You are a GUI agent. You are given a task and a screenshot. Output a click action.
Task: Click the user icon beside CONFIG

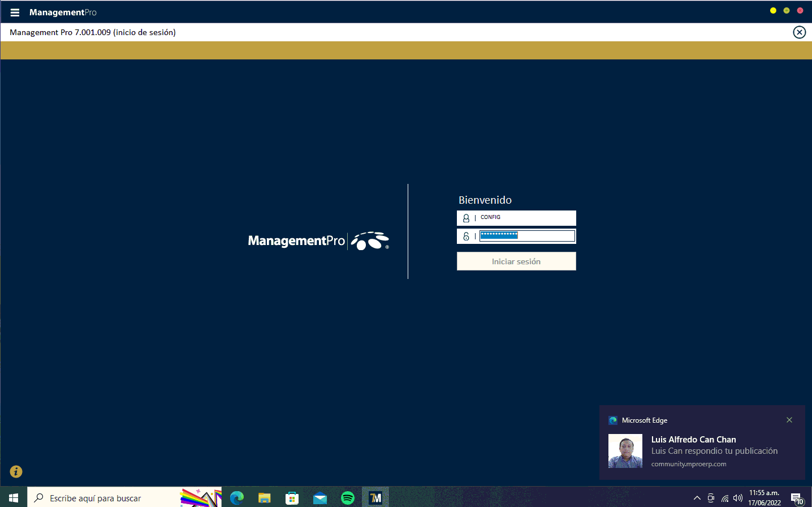tap(466, 218)
